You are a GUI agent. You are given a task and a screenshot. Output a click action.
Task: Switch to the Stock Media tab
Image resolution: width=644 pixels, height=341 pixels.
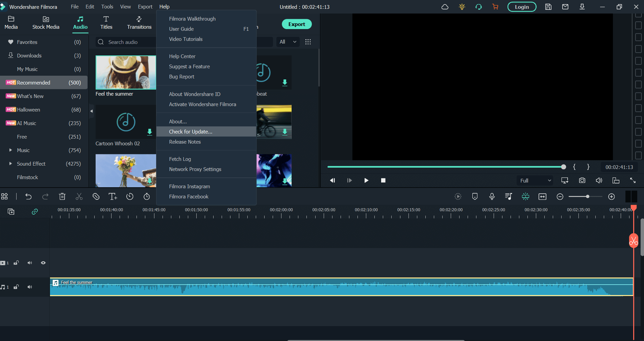click(46, 23)
